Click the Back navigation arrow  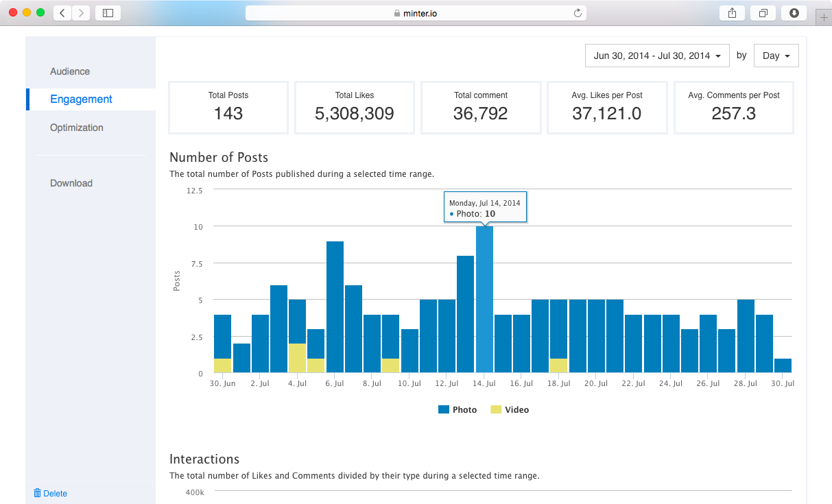[x=62, y=12]
